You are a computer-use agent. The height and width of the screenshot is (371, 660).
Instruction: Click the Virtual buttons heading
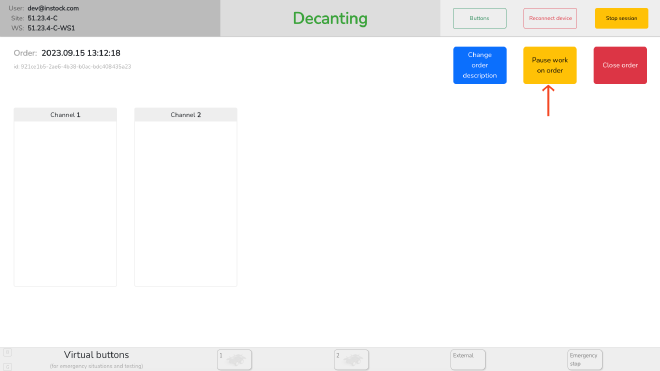pos(96,355)
